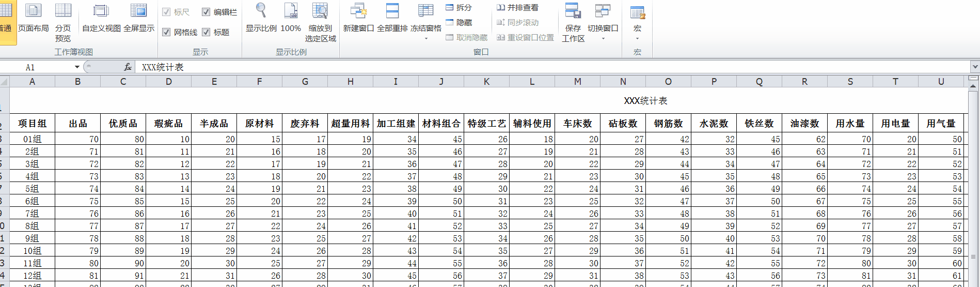Save Workspace (保存工作区)
The width and height of the screenshot is (980, 287).
click(x=573, y=23)
